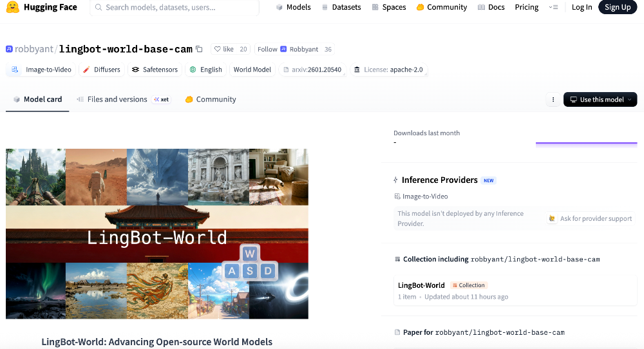Click the Log In link
The image size is (644, 349).
coord(582,8)
